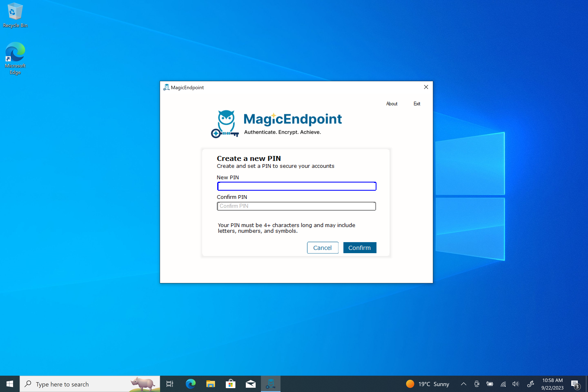Click the Meet Now camera tray icon

pyautogui.click(x=477, y=384)
